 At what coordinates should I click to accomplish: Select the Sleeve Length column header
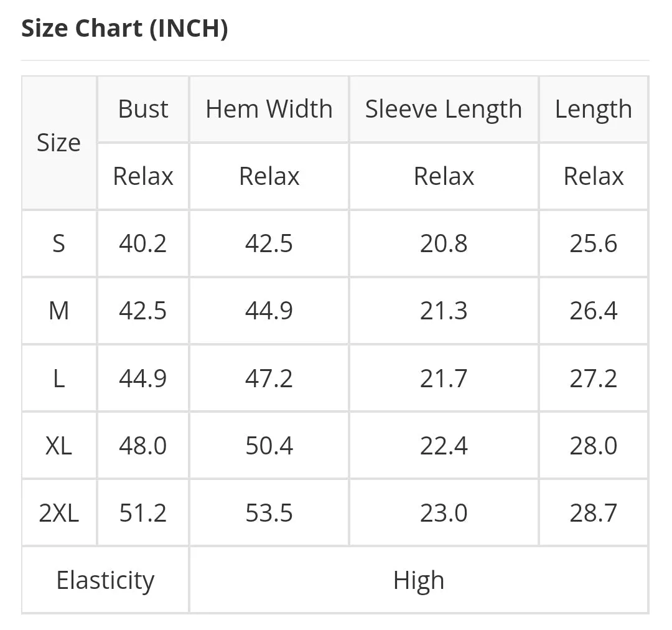[x=444, y=109]
